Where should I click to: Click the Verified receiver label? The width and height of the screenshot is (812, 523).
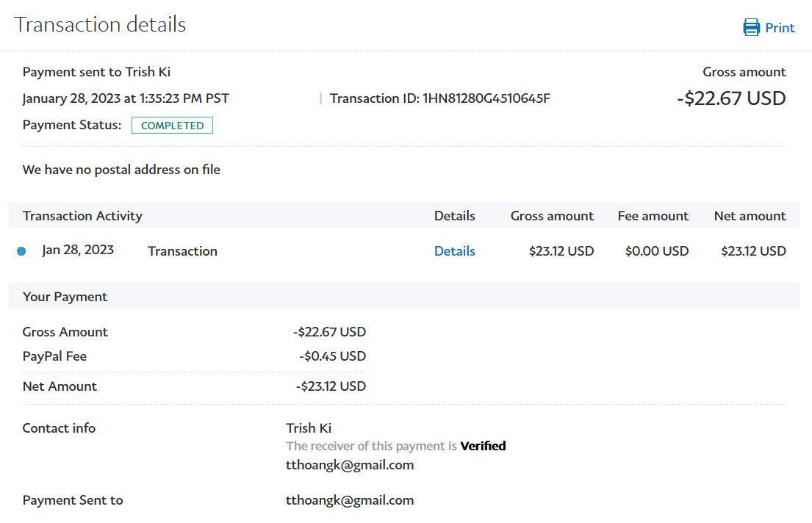[x=483, y=446]
